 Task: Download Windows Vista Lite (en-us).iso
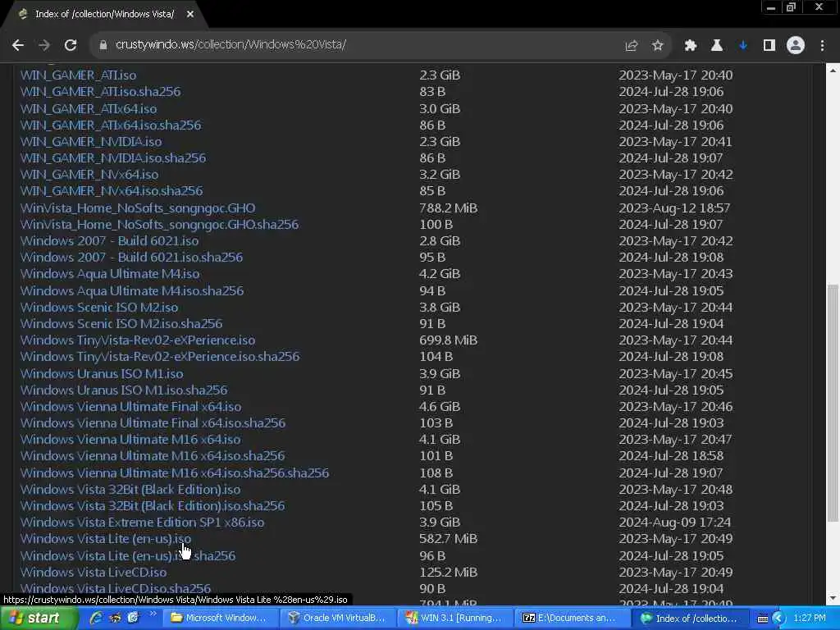(x=106, y=540)
